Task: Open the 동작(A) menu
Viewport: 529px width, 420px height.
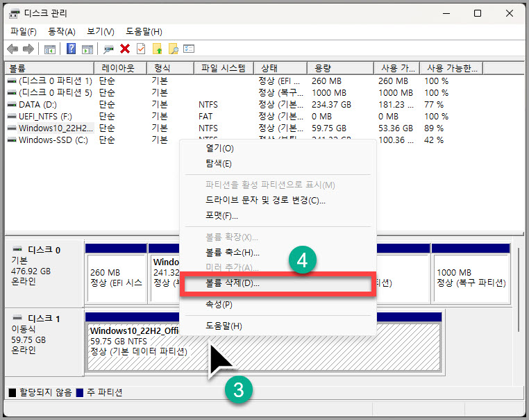Action: (x=61, y=32)
